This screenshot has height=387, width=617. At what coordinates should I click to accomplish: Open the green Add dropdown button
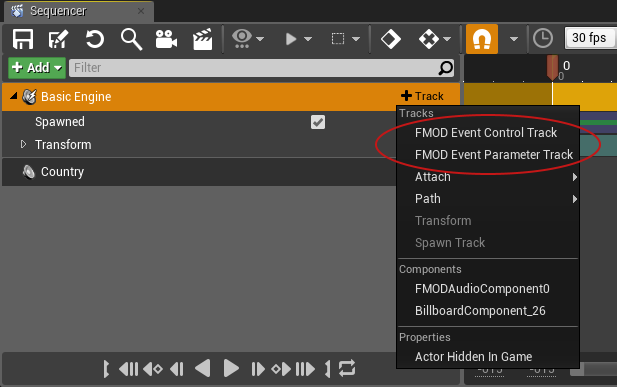[x=37, y=68]
